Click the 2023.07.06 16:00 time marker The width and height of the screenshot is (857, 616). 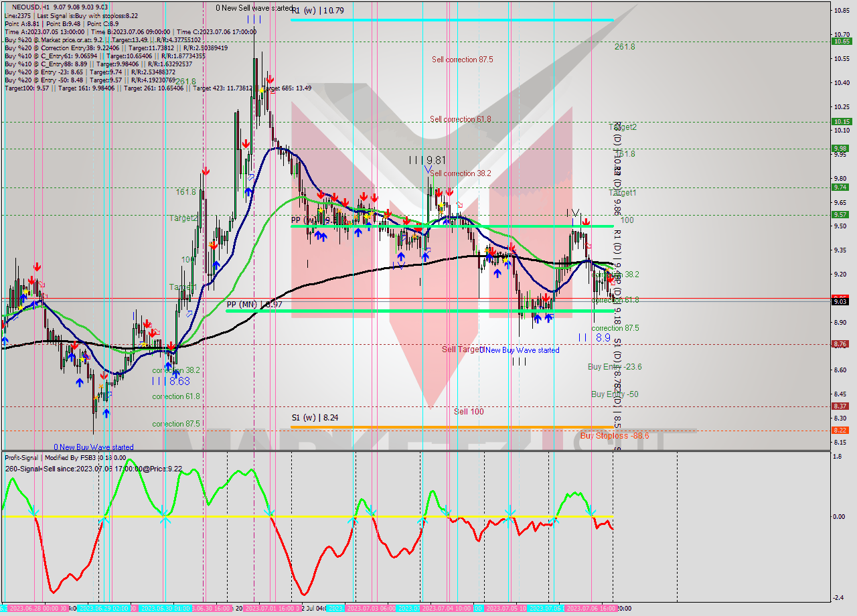tap(591, 609)
